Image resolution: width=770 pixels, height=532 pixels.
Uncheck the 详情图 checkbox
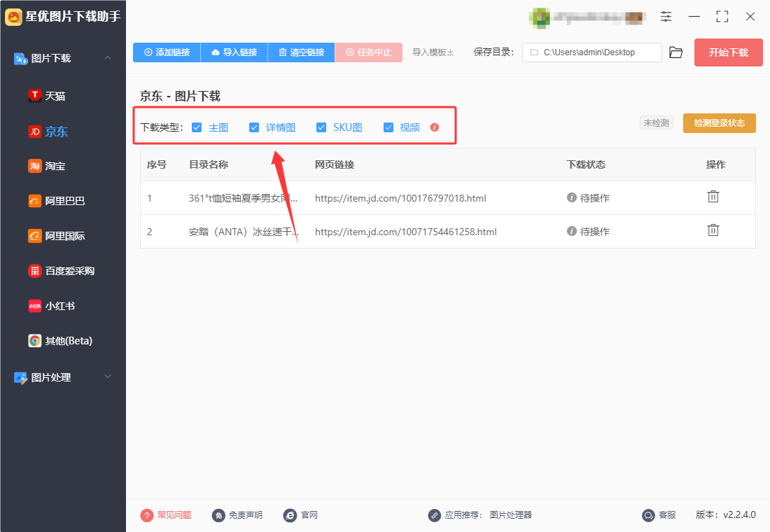(x=254, y=127)
